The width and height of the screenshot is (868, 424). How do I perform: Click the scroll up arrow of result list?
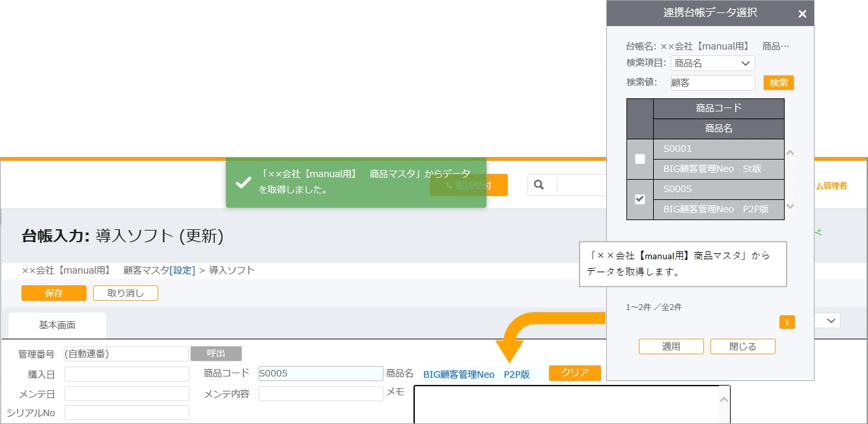[x=791, y=153]
